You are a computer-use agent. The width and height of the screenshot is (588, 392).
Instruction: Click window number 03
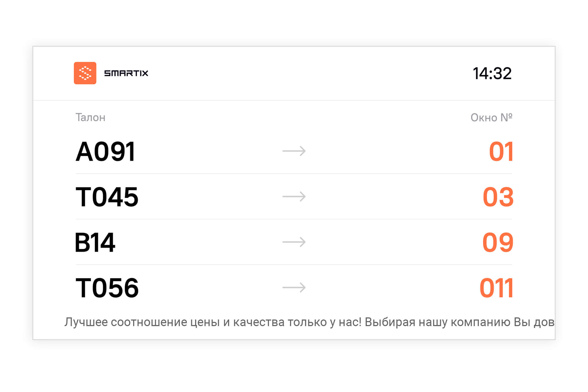498,197
